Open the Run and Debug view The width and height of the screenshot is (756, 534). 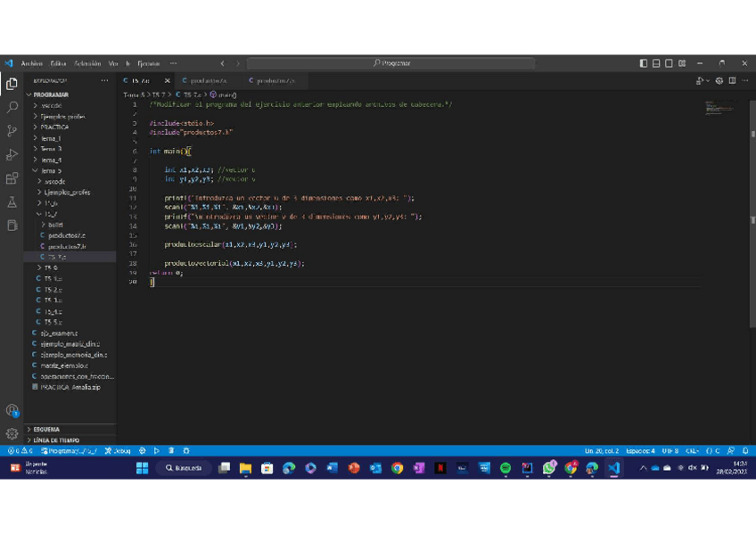[12, 155]
